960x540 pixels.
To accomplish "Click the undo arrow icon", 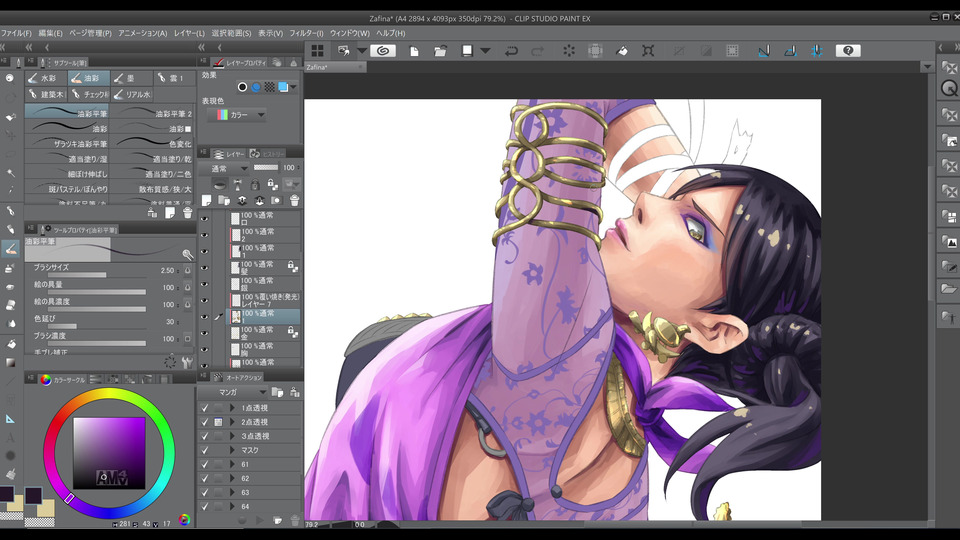I will coord(511,51).
